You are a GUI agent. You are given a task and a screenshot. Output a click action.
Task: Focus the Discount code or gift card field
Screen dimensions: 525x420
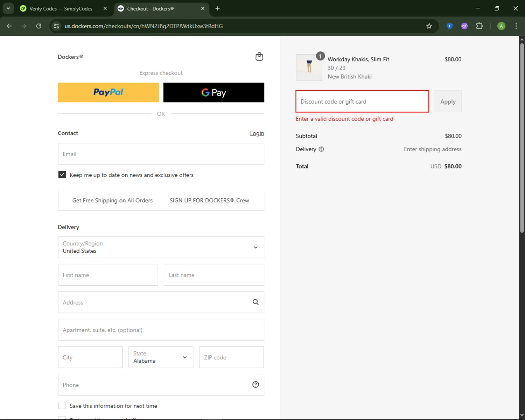pyautogui.click(x=362, y=101)
